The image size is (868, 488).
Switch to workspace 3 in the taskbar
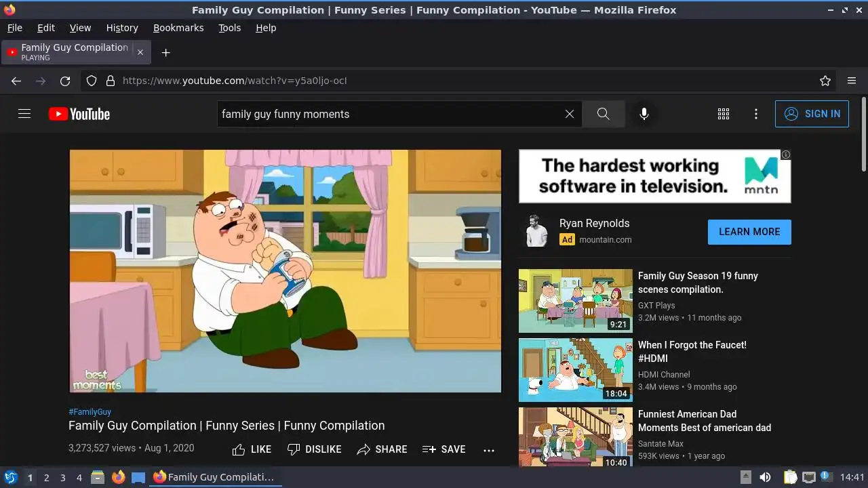62,478
